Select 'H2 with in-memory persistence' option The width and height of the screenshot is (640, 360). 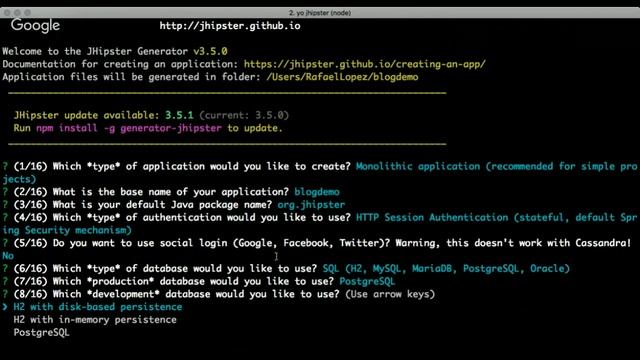[x=95, y=320]
